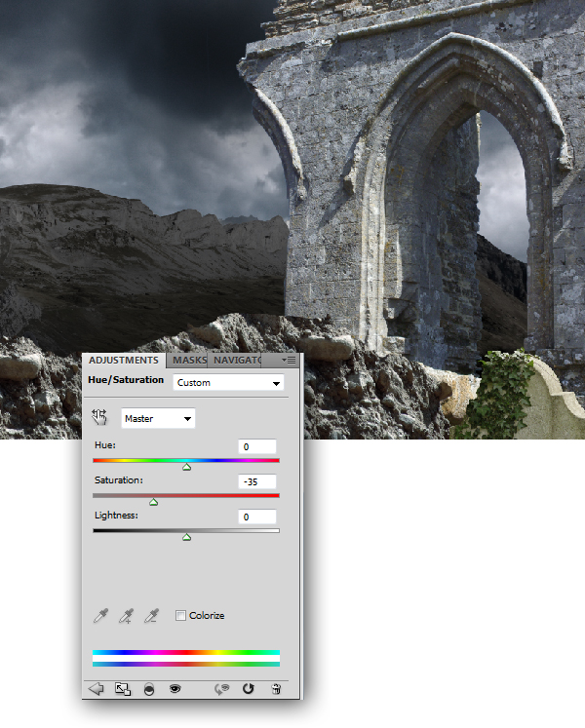The width and height of the screenshot is (585, 728).
Task: Select the Subtract from Sample eyedropper
Action: pos(150,615)
